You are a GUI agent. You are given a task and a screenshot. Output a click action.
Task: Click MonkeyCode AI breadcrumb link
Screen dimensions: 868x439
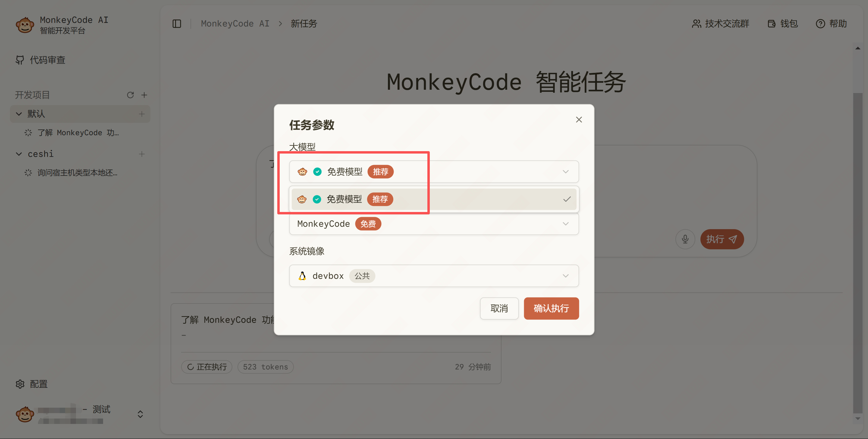(235, 23)
